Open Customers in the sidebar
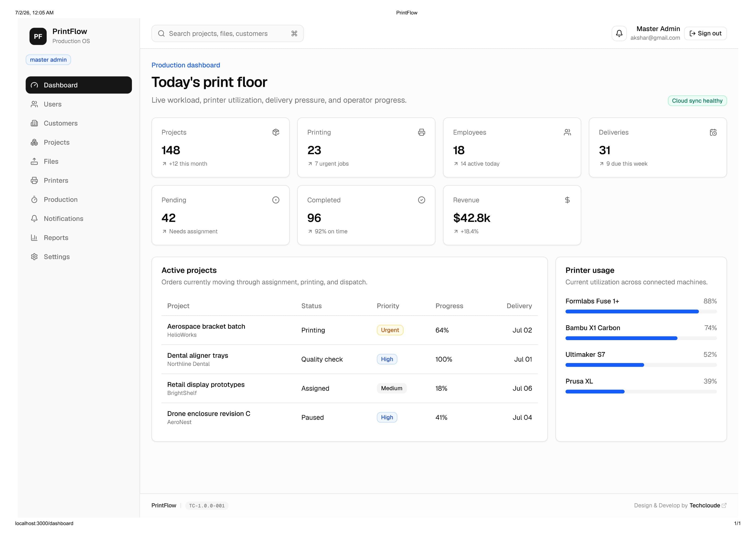The image size is (756, 535). (x=79, y=124)
